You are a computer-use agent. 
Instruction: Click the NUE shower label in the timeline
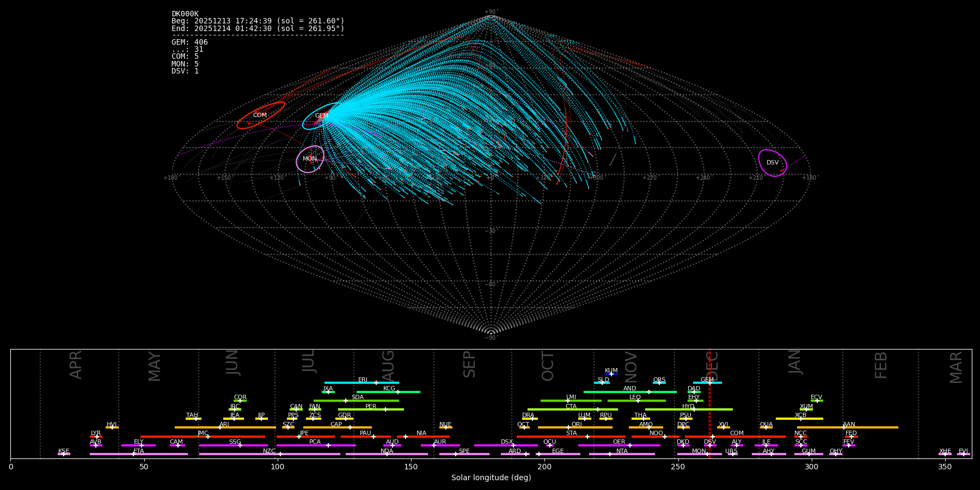pyautogui.click(x=445, y=424)
